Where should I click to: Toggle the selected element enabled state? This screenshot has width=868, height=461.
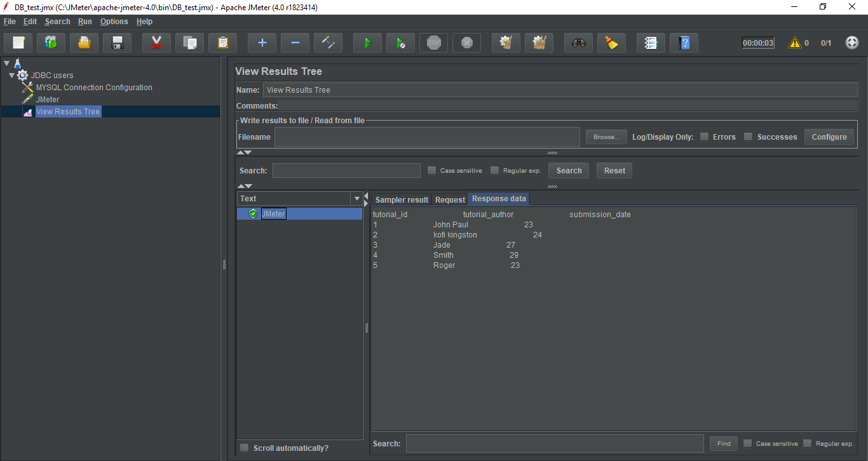point(329,43)
